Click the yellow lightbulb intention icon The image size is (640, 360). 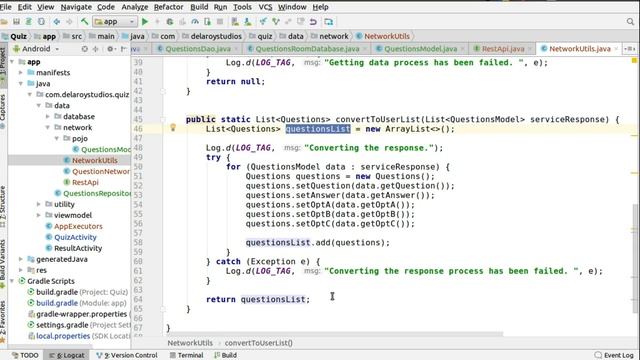click(x=173, y=128)
